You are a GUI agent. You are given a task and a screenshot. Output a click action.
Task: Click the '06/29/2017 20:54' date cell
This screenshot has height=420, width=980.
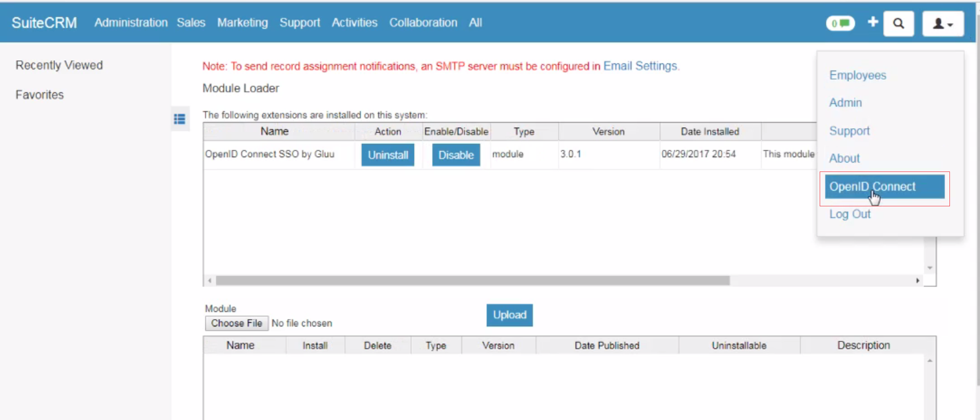[699, 154]
